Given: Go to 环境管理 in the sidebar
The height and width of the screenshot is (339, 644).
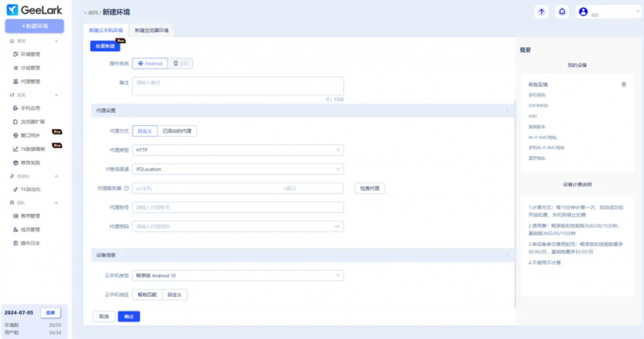Looking at the screenshot, I should 30,54.
